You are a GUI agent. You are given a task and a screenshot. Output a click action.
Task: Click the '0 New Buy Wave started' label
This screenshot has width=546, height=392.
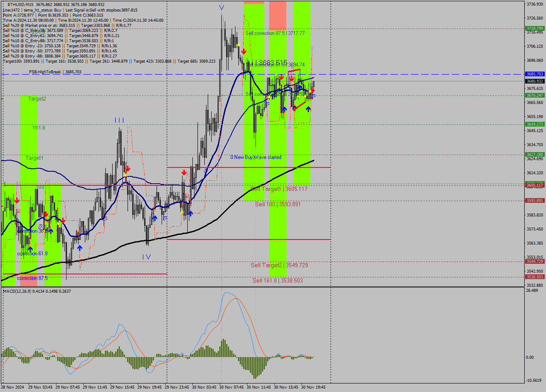coord(256,157)
